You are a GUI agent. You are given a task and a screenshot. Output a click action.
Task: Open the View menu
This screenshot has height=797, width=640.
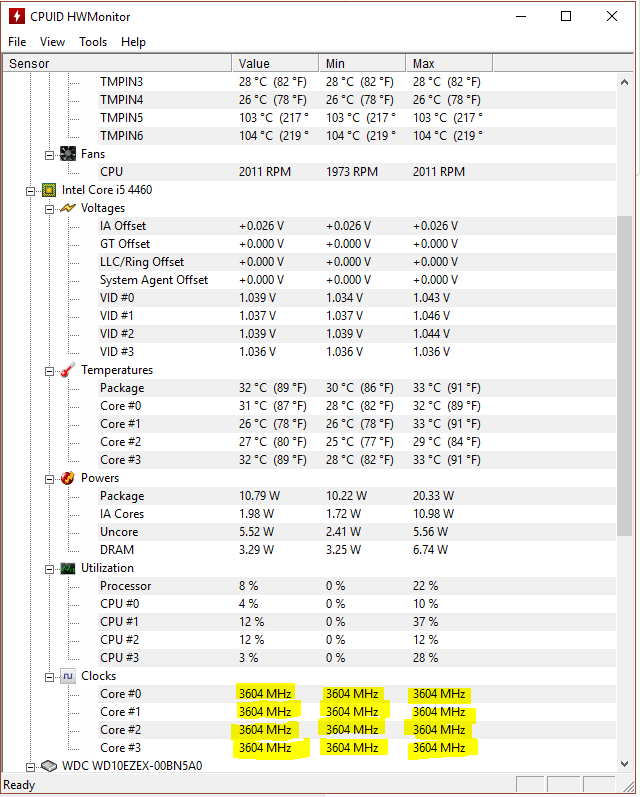pyautogui.click(x=52, y=42)
